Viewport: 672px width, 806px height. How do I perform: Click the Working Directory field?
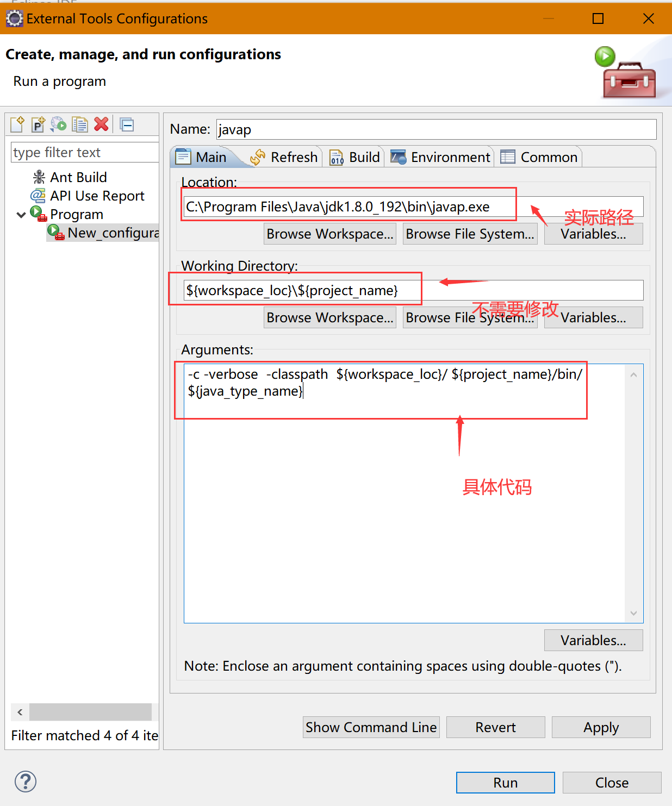point(413,290)
